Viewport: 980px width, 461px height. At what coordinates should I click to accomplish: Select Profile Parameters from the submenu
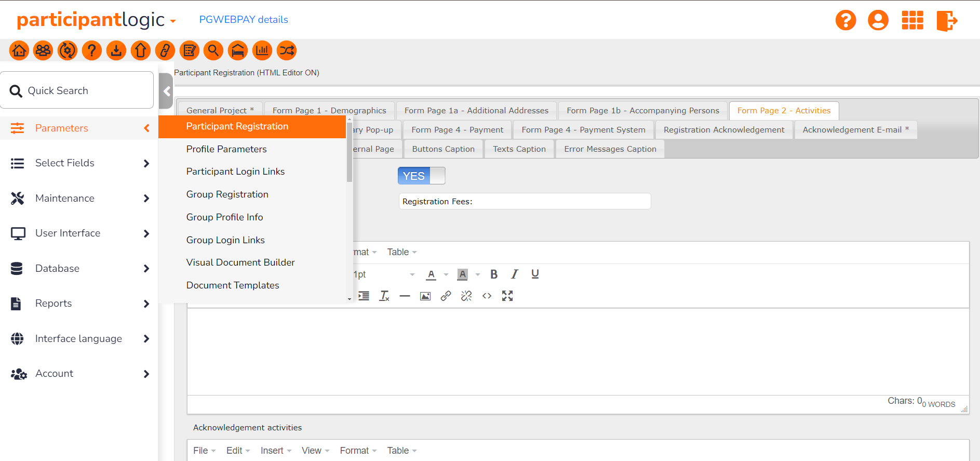[x=226, y=149]
